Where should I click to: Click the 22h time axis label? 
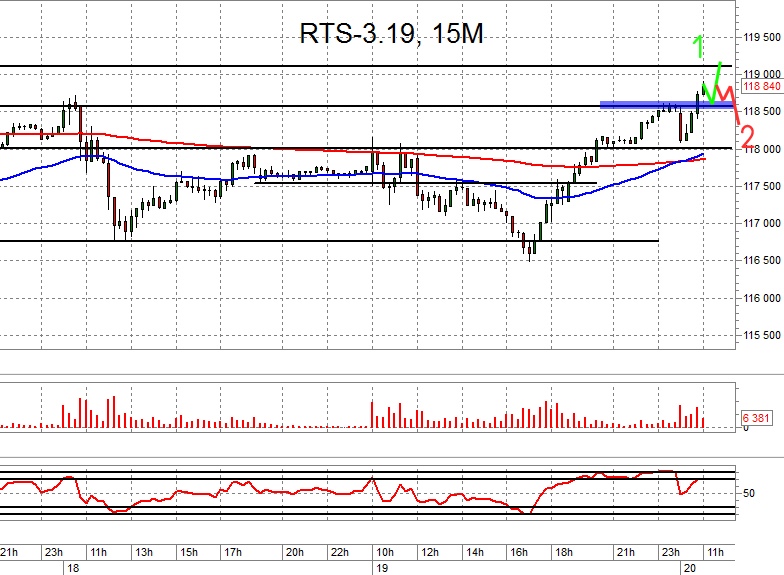tap(340, 552)
